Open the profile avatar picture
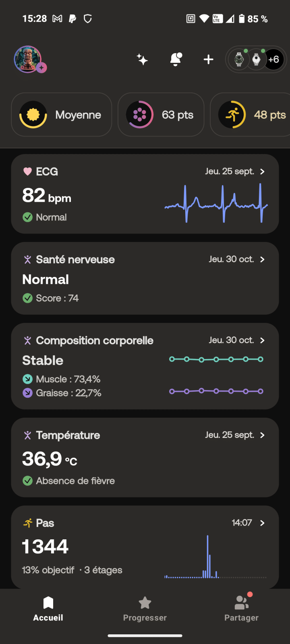 (x=28, y=59)
